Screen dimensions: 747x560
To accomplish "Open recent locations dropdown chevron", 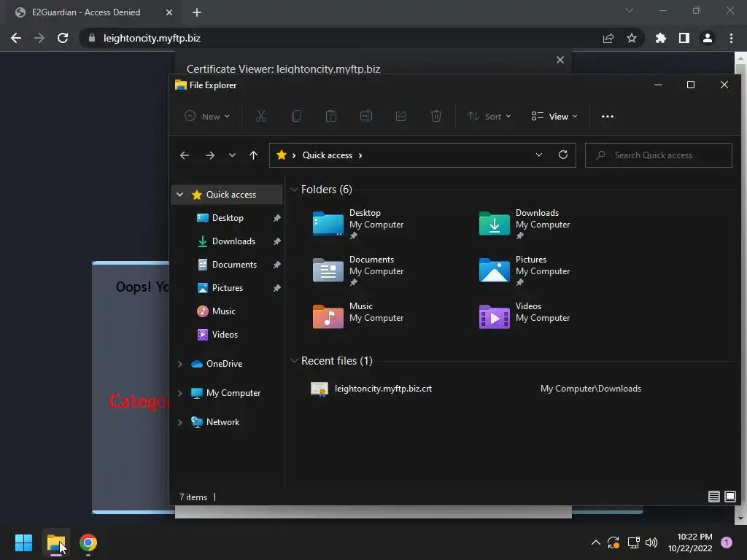I will coord(232,155).
